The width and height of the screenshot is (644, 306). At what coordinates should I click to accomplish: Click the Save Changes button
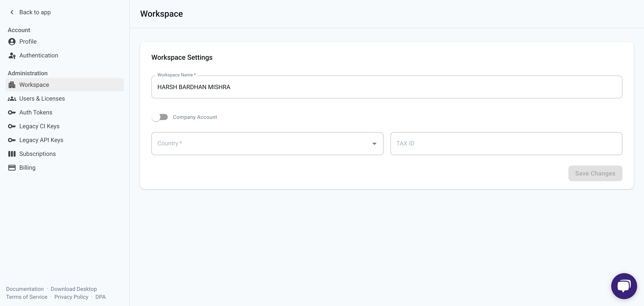[595, 173]
